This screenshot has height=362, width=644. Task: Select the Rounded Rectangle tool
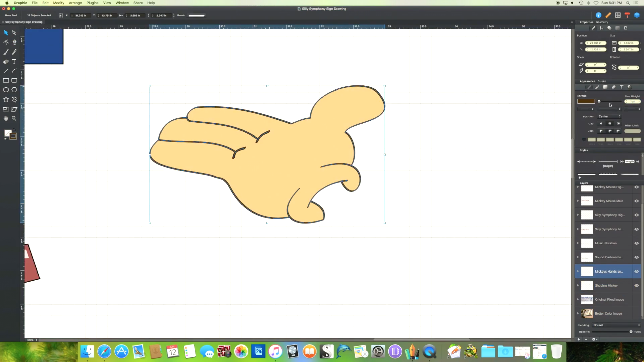pyautogui.click(x=14, y=80)
